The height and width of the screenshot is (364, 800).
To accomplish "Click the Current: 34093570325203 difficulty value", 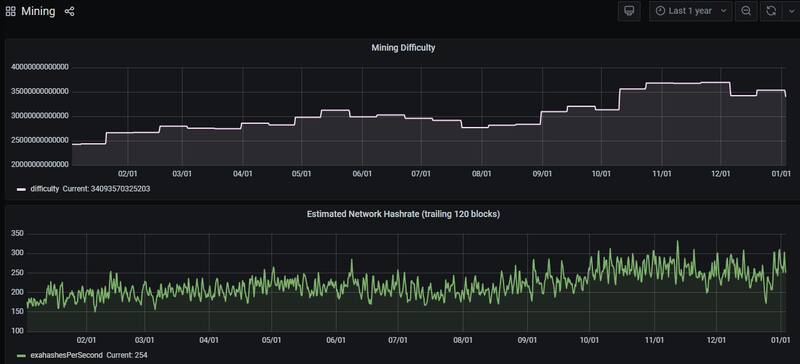I will (106, 189).
